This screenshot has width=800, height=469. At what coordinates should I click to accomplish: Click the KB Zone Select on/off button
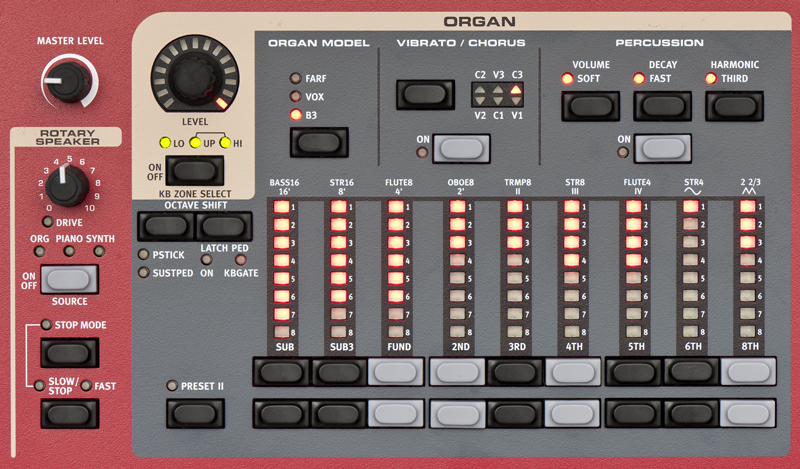coord(194,170)
